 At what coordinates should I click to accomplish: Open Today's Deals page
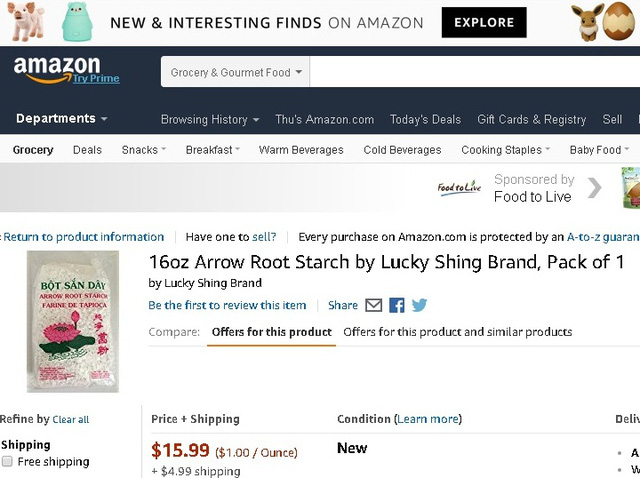[425, 120]
